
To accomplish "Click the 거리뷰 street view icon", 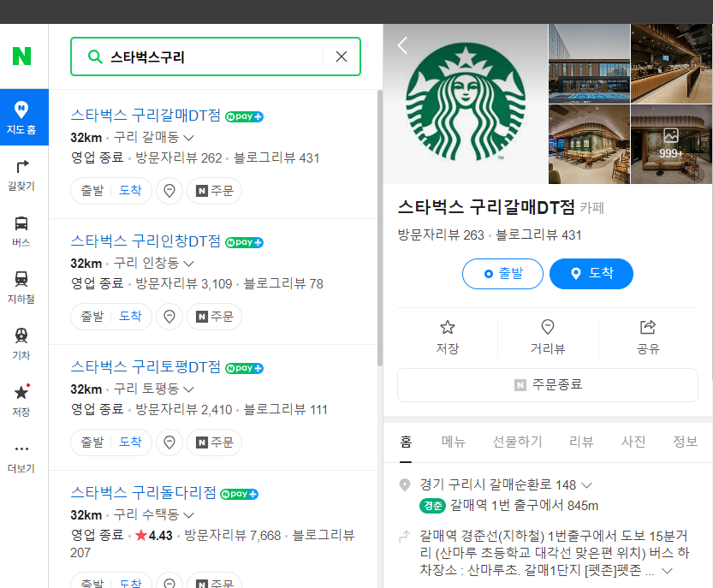I will [x=547, y=327].
